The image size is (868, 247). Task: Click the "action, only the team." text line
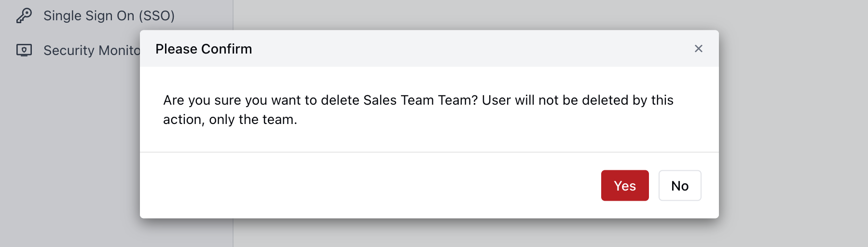[x=230, y=119]
